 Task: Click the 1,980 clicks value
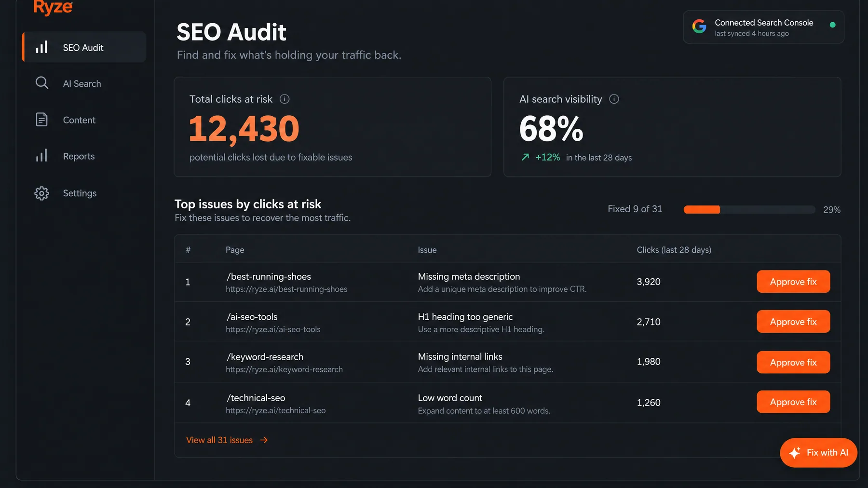coord(649,362)
